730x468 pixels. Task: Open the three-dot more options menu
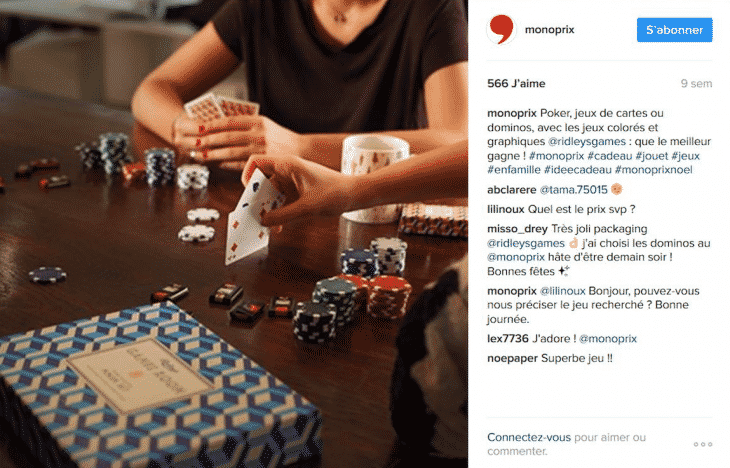(x=703, y=444)
